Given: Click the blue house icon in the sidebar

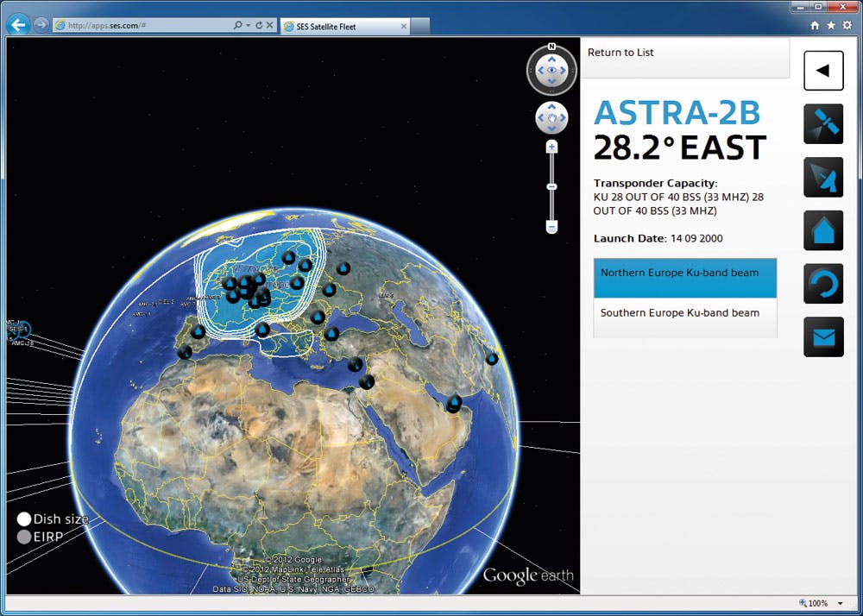Looking at the screenshot, I should point(823,230).
